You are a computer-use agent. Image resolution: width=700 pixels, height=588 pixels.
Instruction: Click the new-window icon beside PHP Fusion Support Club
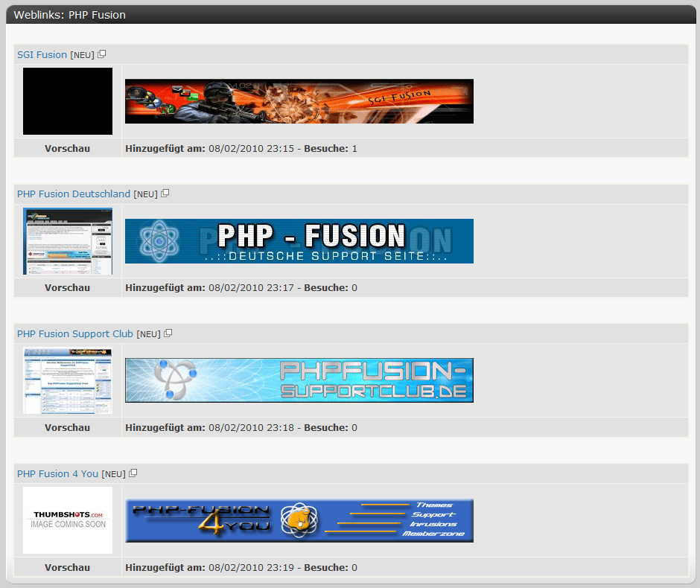[x=168, y=333]
